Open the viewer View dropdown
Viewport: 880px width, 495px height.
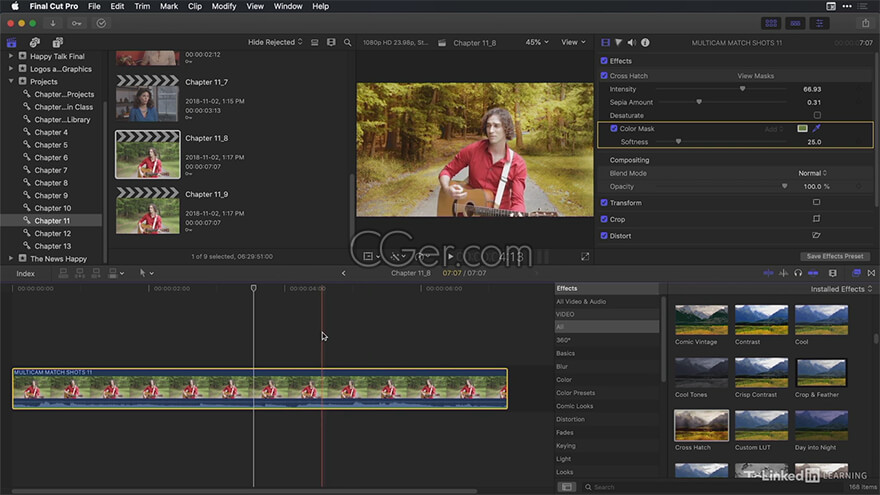(573, 42)
